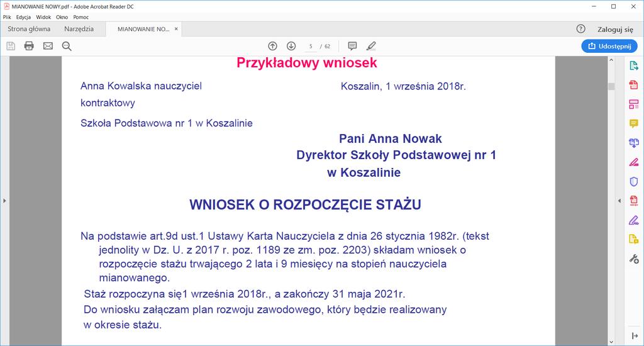Click the Udostępnij share button

point(609,46)
